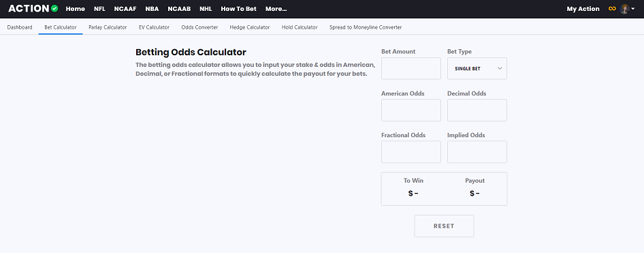Open the NCAAF section

[x=125, y=9]
